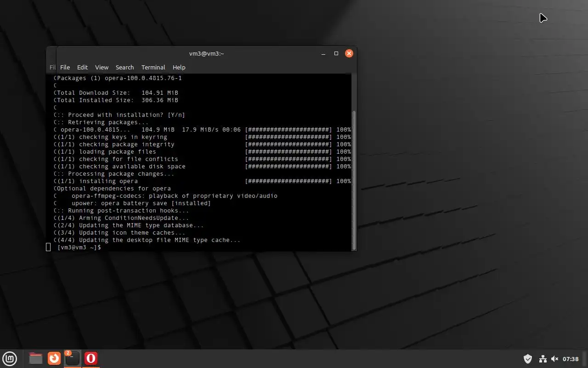
Task: Open the terminal Edit menu
Action: (x=82, y=67)
